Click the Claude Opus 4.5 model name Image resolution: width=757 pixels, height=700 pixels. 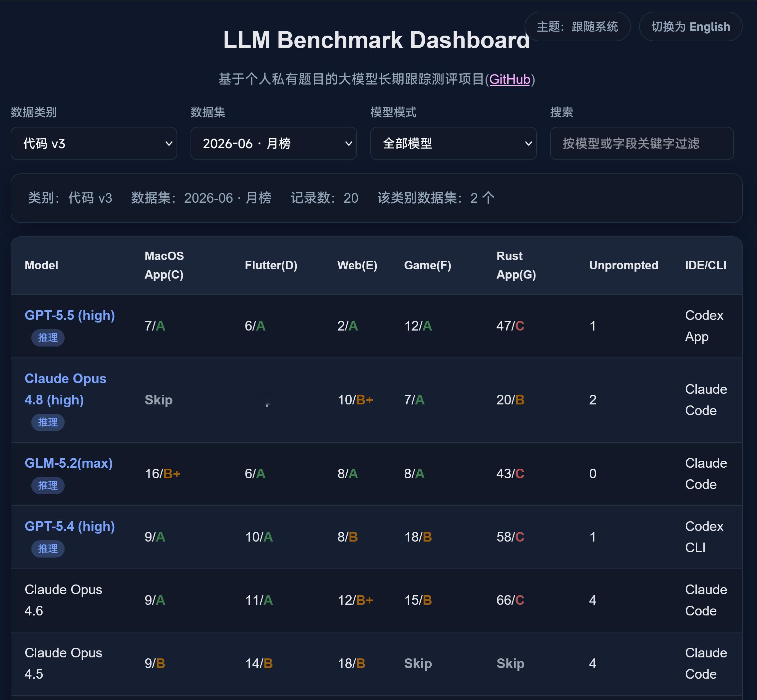tap(63, 664)
